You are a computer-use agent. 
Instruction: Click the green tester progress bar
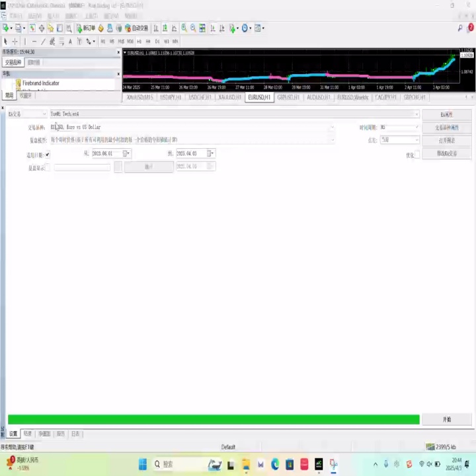pos(214,420)
